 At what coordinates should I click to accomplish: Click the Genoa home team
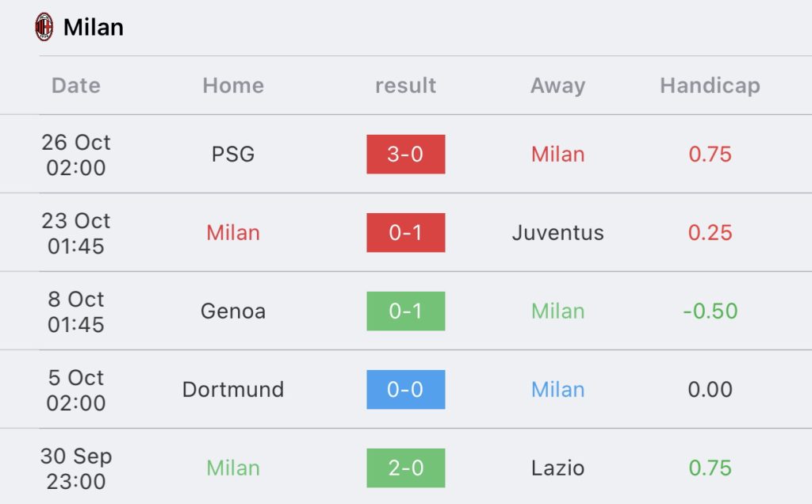pos(233,311)
